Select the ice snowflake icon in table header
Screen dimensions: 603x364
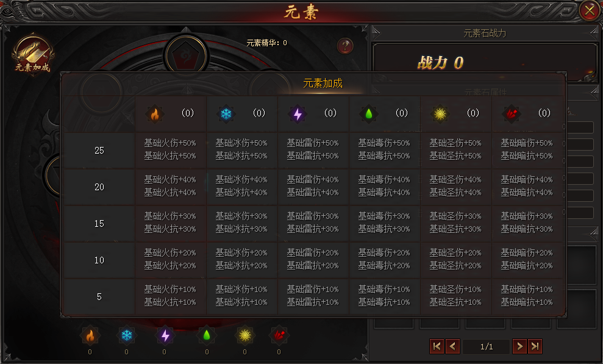point(226,114)
